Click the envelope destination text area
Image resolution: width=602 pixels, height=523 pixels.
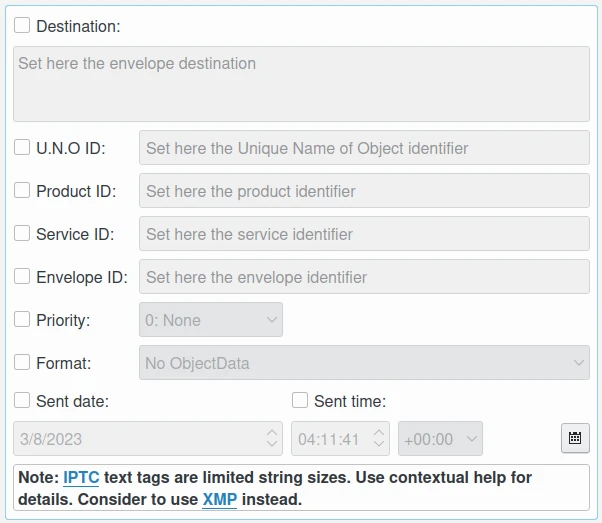pos(301,83)
